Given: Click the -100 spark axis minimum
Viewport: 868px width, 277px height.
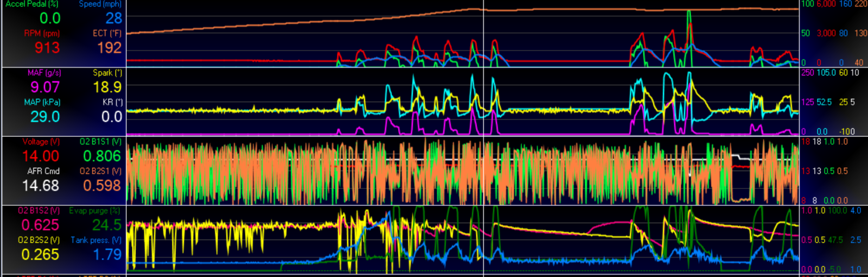Looking at the screenshot, I should [x=847, y=131].
